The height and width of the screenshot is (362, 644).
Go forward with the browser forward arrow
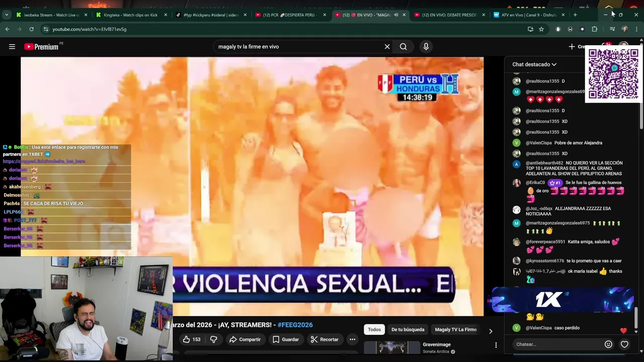click(19, 29)
